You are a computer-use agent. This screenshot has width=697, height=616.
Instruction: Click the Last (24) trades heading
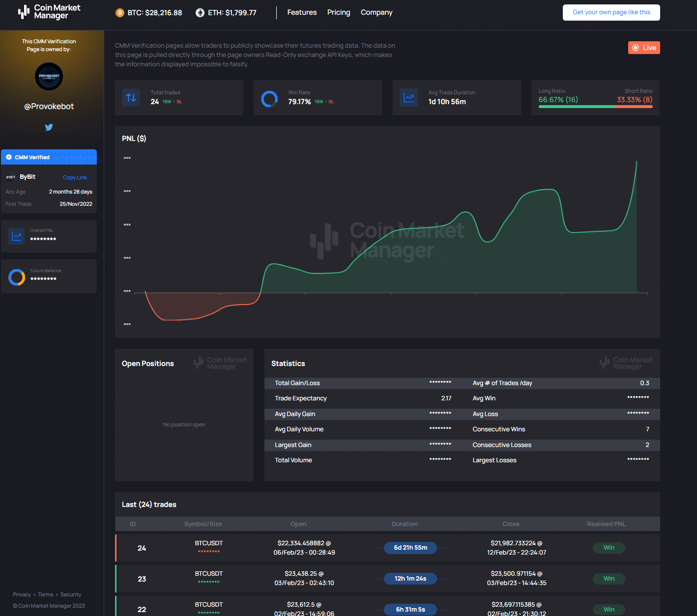pos(149,504)
